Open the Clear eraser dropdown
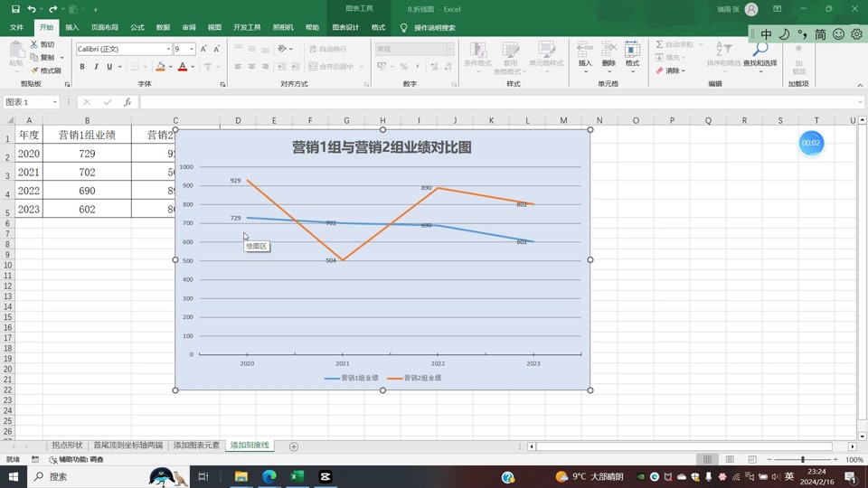The image size is (868, 488). pos(672,70)
